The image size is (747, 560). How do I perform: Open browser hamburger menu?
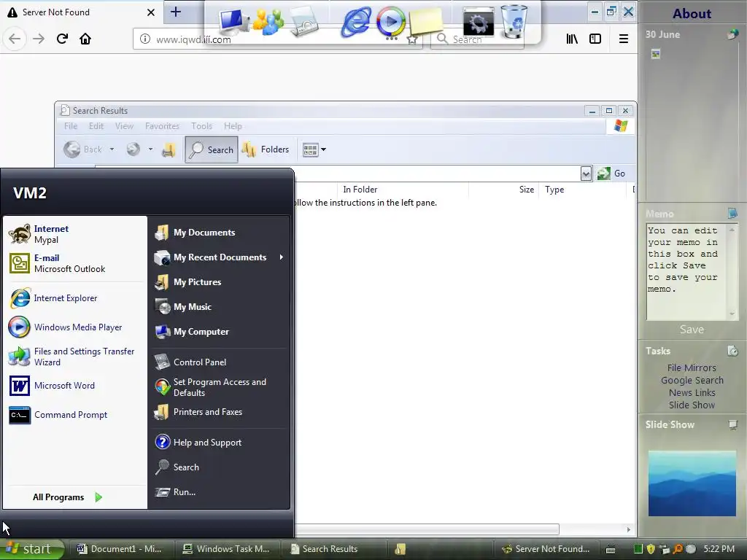623,39
